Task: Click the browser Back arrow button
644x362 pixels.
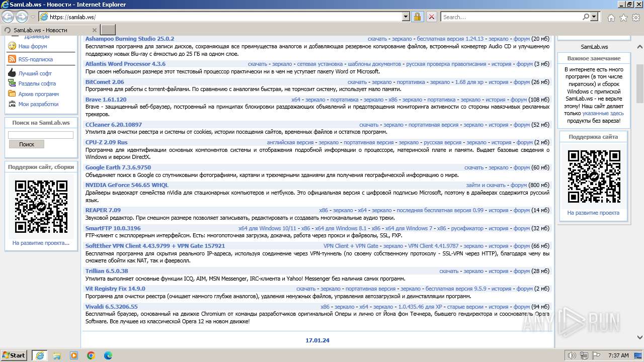Action: click(x=9, y=17)
